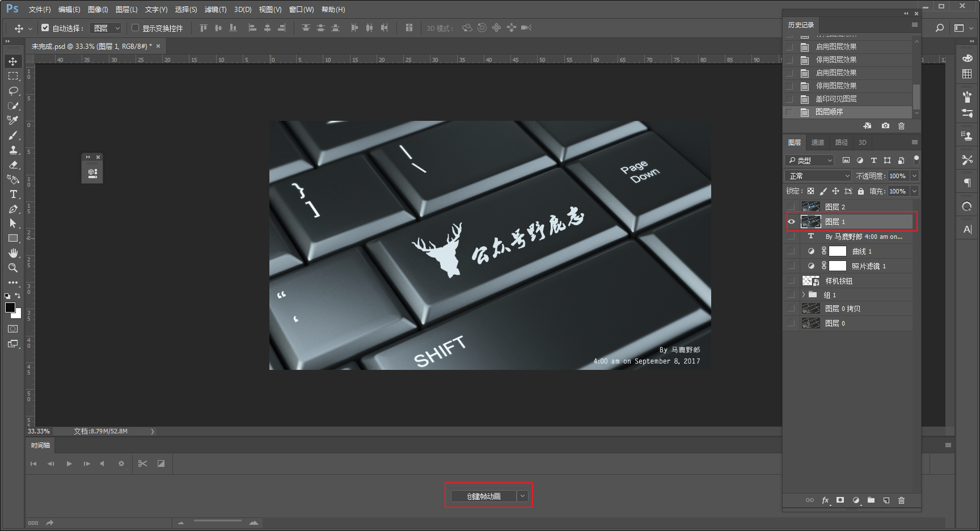The height and width of the screenshot is (531, 980).
Task: Open layer filter 类型 dropdown
Action: click(810, 161)
